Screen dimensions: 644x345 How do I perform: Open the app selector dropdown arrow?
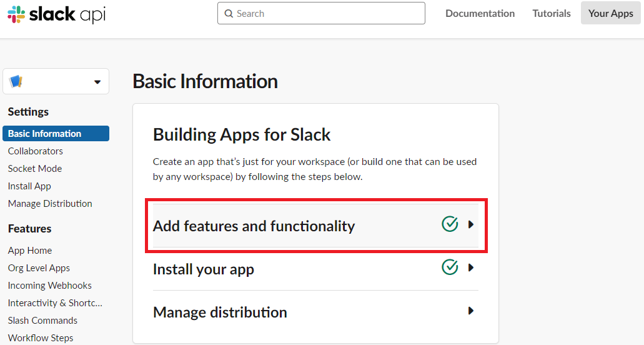97,82
